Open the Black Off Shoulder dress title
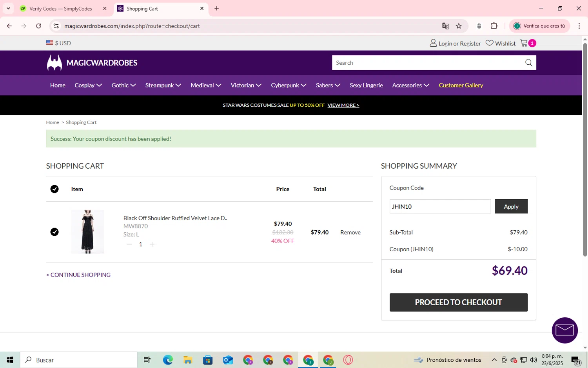 tap(175, 218)
